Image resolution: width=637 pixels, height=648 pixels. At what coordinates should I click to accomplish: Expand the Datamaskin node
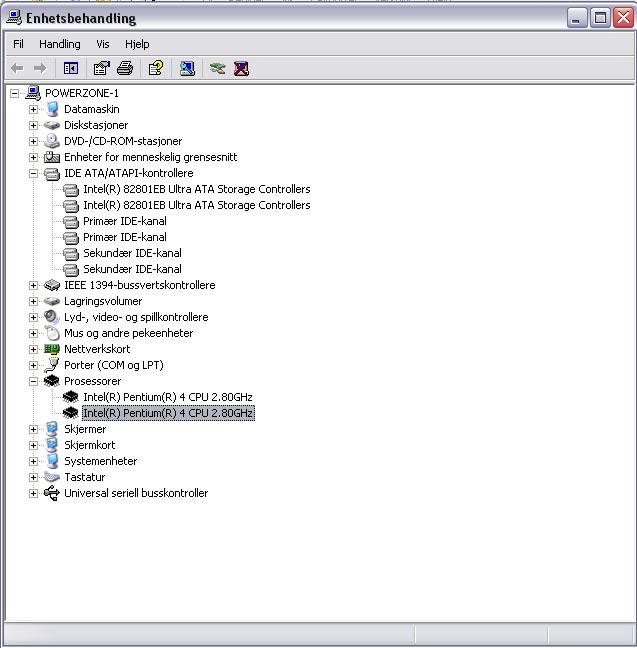33,109
